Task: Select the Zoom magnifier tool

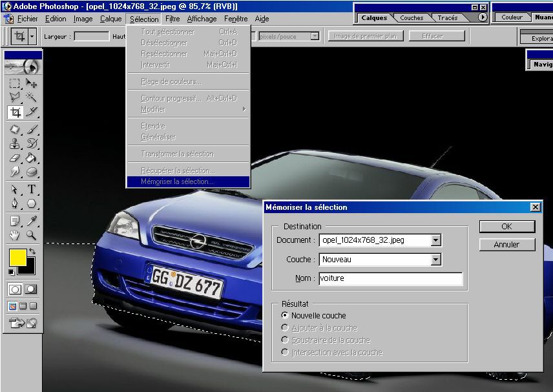Action: pos(32,235)
